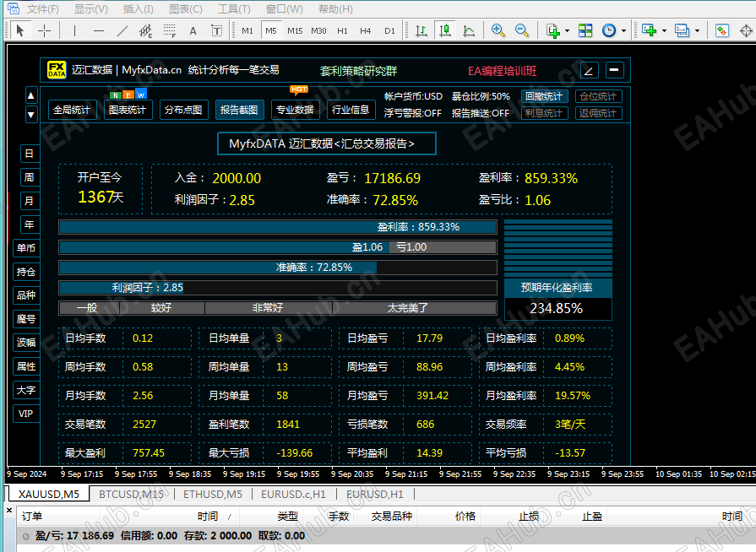Select the text label T tool

(216, 31)
